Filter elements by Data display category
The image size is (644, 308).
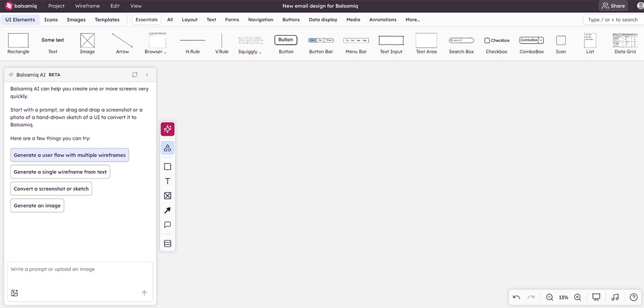point(323,19)
